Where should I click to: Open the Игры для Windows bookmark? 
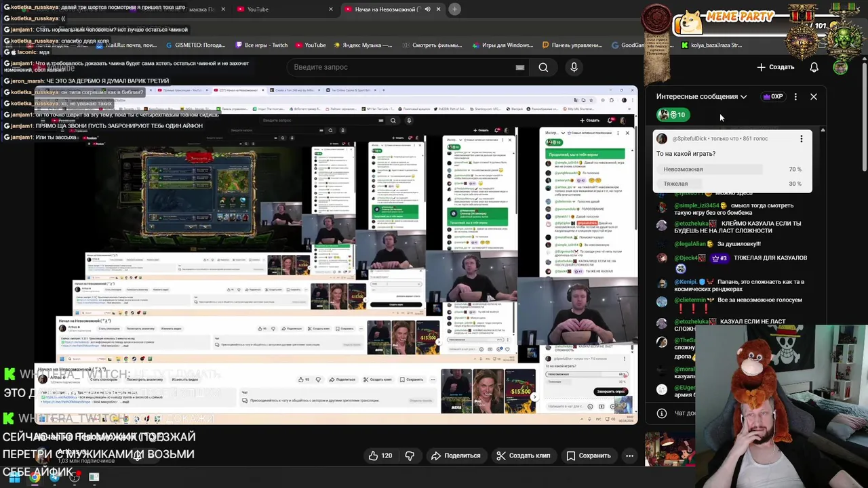click(502, 45)
